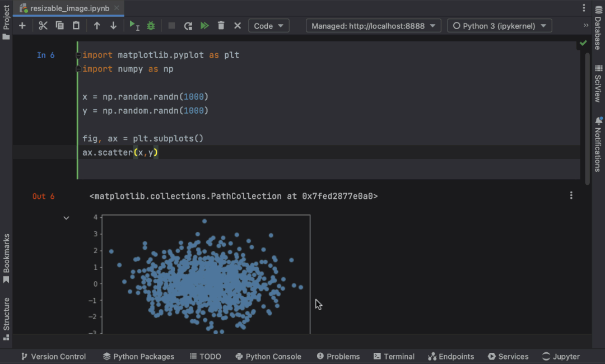Delete the cell using the trash icon
Image resolution: width=605 pixels, height=364 pixels.
click(221, 25)
